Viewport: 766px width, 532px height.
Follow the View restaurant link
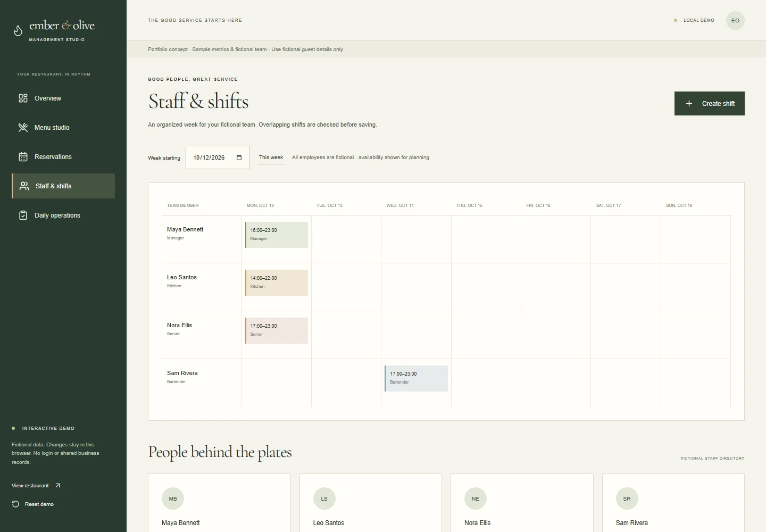point(36,486)
